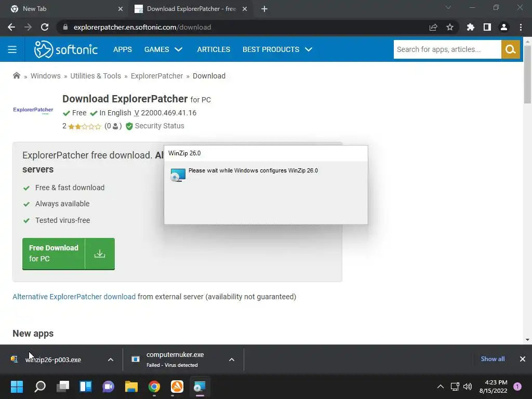
Task: Click the address bar URL
Action: coord(142,27)
